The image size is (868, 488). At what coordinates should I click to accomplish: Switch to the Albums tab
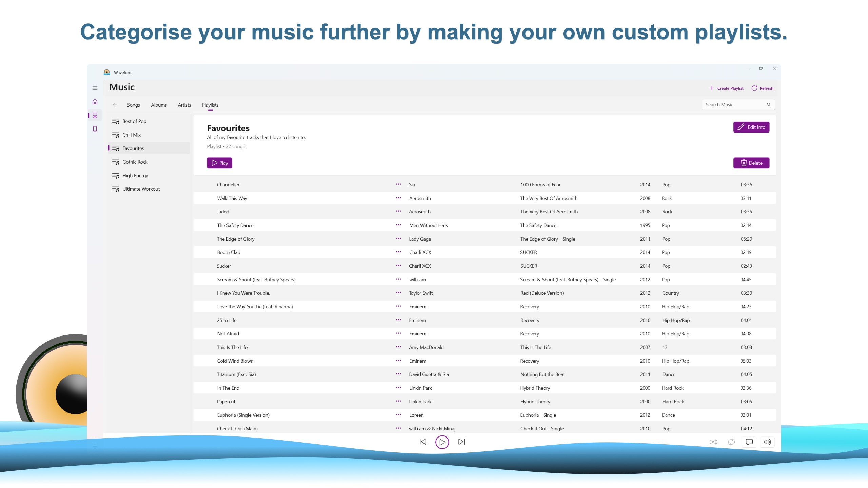click(x=159, y=105)
